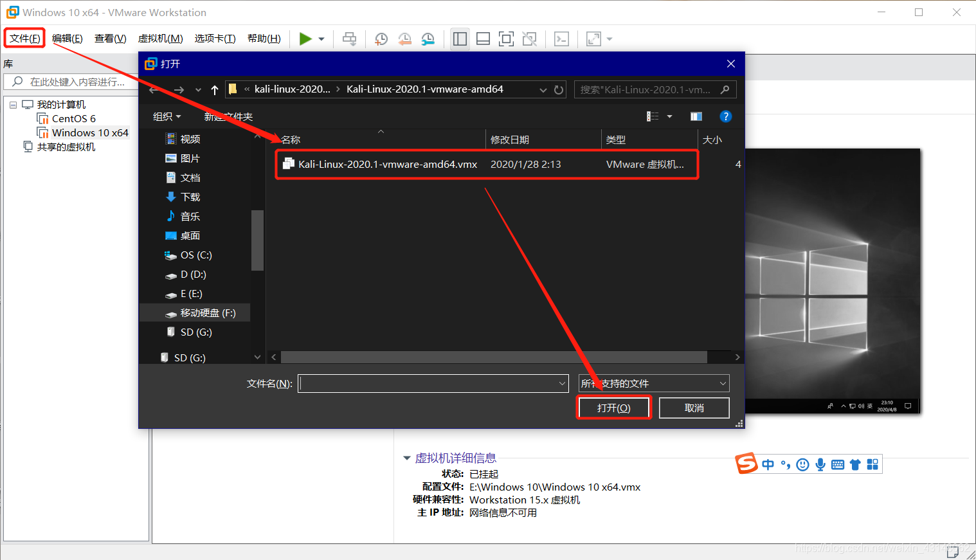This screenshot has width=976, height=560.
Task: Click the navigation pane vertical scrollbar
Action: coord(257,240)
